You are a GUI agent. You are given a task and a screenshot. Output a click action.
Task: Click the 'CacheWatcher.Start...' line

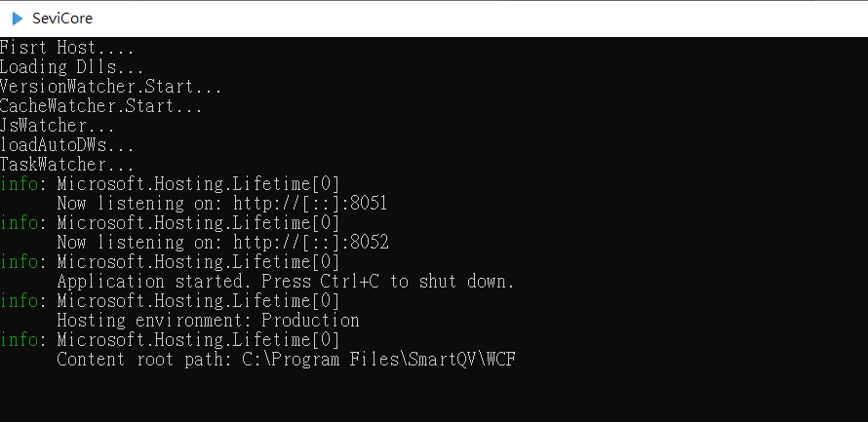pos(101,106)
